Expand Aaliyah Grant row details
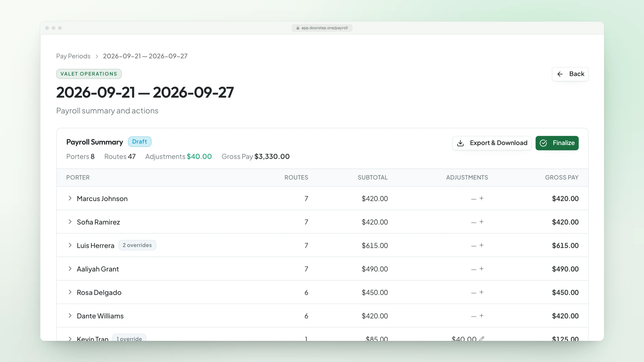The height and width of the screenshot is (362, 644). (x=70, y=269)
